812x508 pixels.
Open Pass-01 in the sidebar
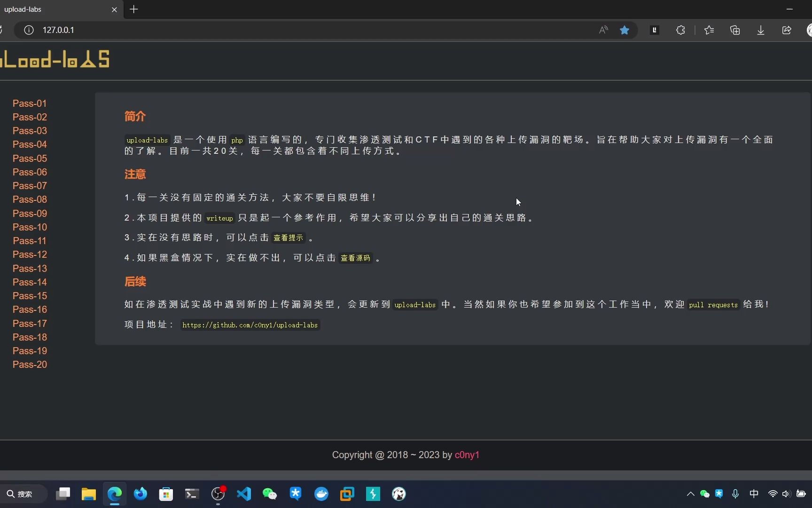click(30, 103)
